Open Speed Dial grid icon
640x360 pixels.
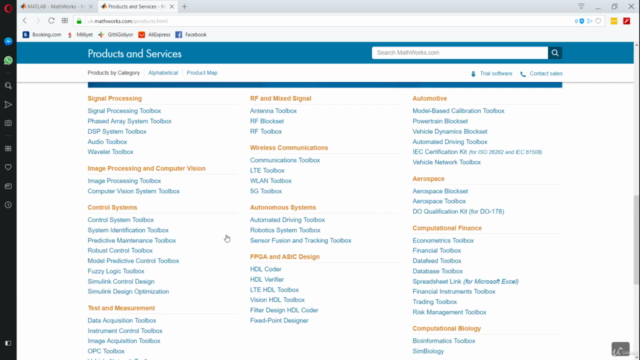coord(65,21)
